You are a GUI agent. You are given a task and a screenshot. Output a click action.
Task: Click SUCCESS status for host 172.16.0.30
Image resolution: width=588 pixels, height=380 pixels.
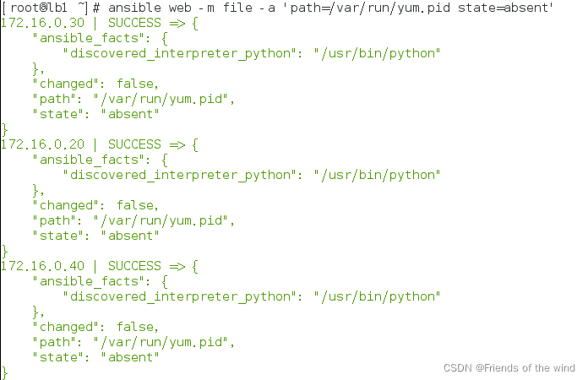pyautogui.click(x=134, y=23)
